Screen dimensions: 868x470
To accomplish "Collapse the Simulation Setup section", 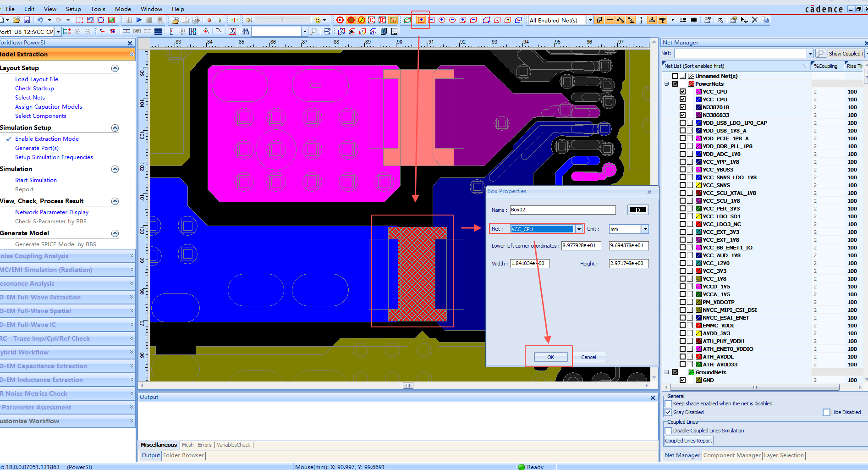I will pyautogui.click(x=115, y=127).
